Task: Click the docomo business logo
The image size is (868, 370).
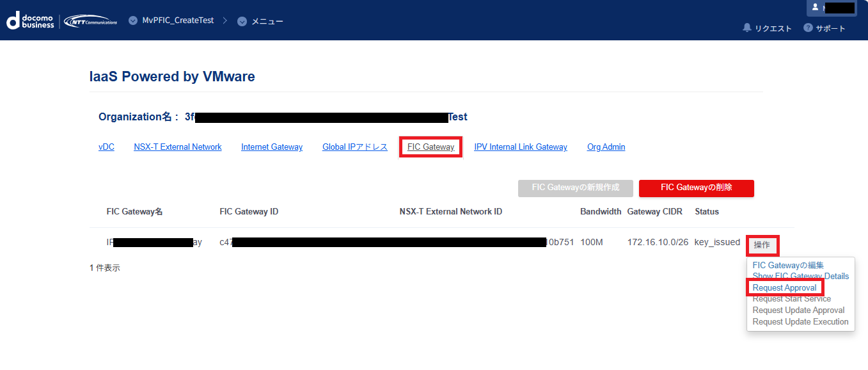Action: (30, 21)
